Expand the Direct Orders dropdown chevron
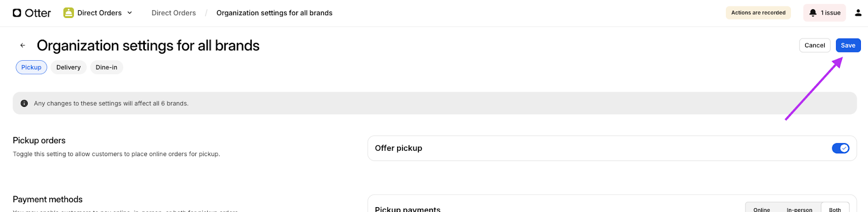 (130, 12)
